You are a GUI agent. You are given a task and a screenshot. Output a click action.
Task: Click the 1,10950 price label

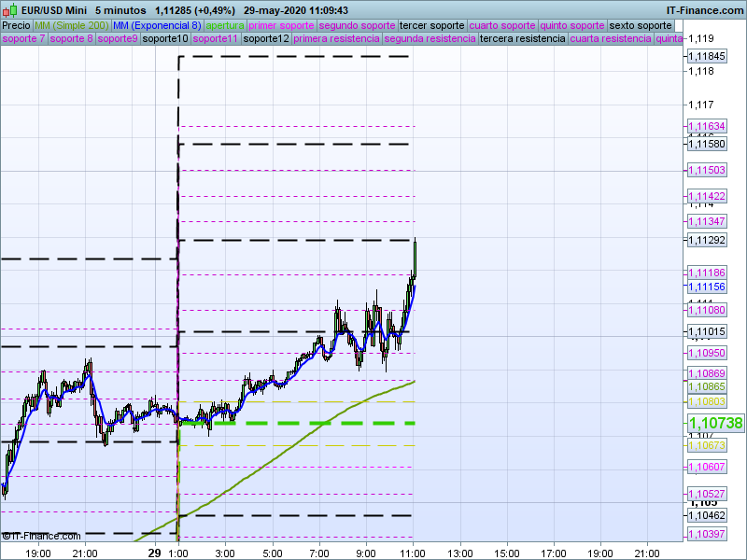(x=707, y=354)
